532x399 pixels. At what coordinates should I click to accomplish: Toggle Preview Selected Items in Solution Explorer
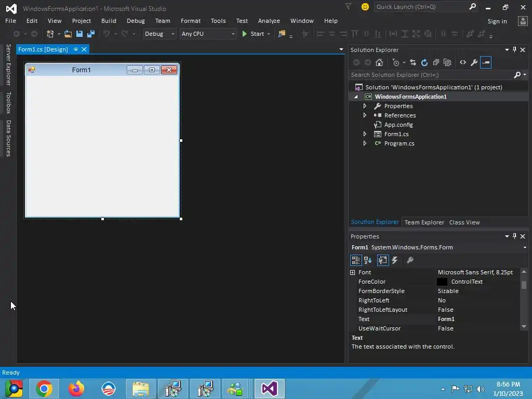click(486, 62)
